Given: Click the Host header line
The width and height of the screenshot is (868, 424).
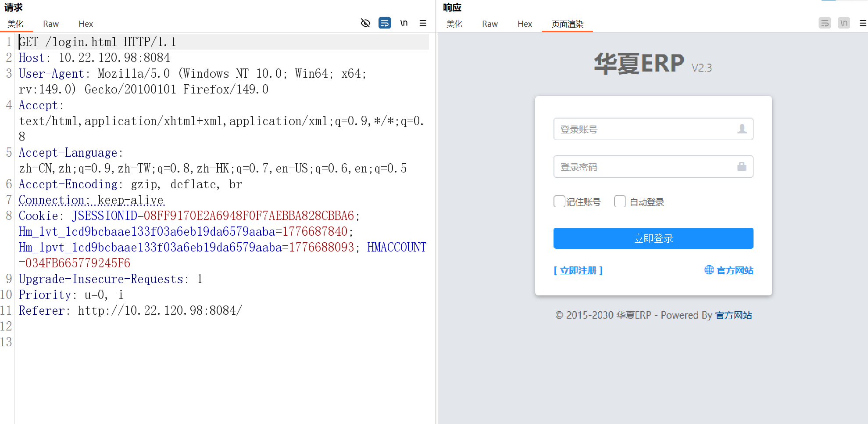Looking at the screenshot, I should [x=94, y=57].
